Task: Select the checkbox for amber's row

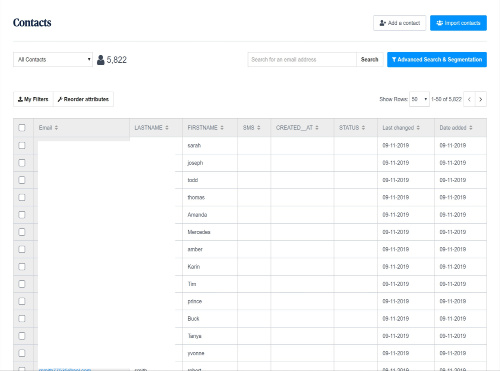Action: [22, 249]
